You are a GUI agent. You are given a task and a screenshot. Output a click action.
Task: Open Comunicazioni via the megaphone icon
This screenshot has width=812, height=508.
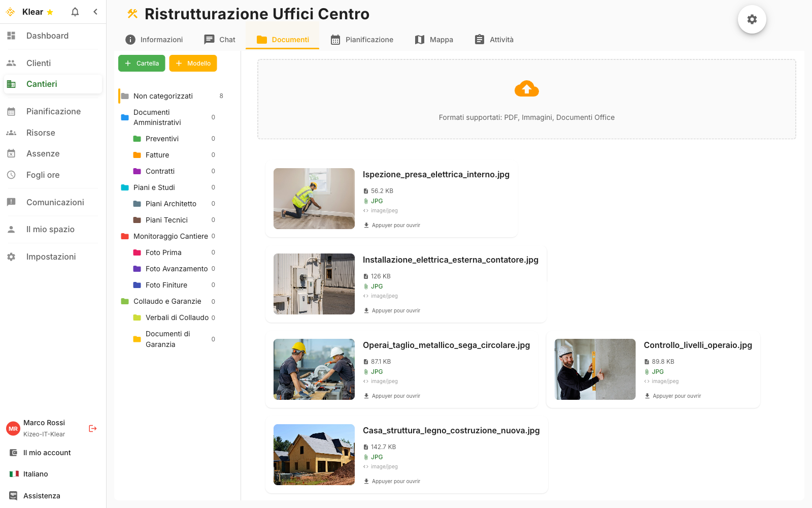tap(11, 202)
